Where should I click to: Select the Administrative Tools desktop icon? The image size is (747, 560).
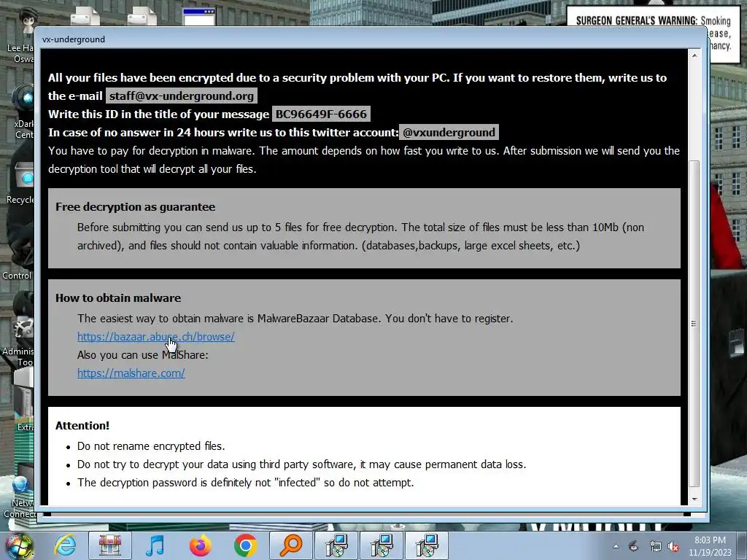(x=19, y=341)
